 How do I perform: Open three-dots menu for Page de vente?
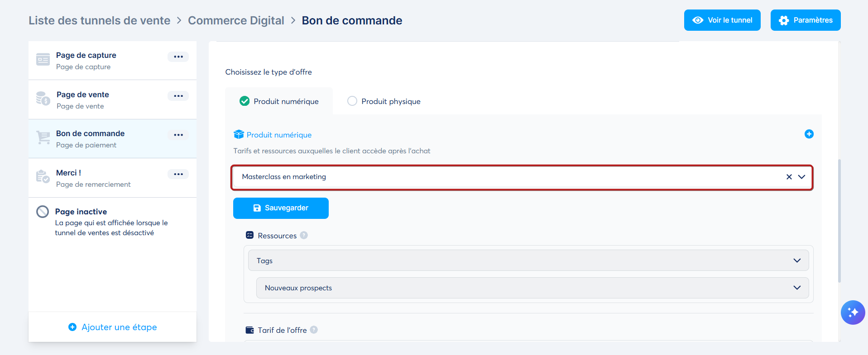coord(178,96)
